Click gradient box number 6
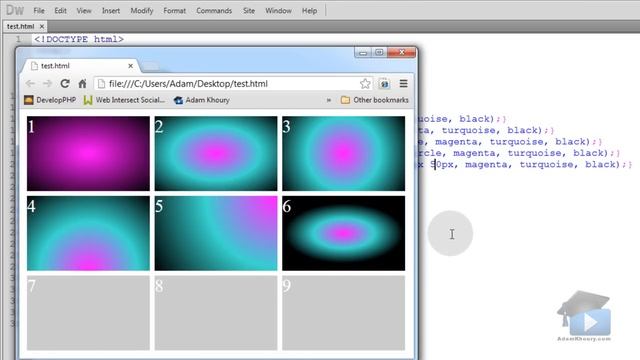This screenshot has height=360, width=640. pyautogui.click(x=344, y=233)
